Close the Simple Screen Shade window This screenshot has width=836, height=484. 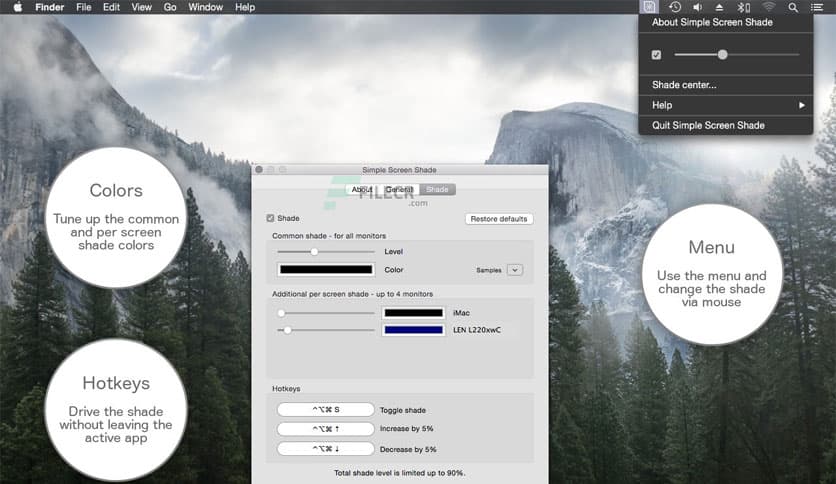click(x=259, y=170)
